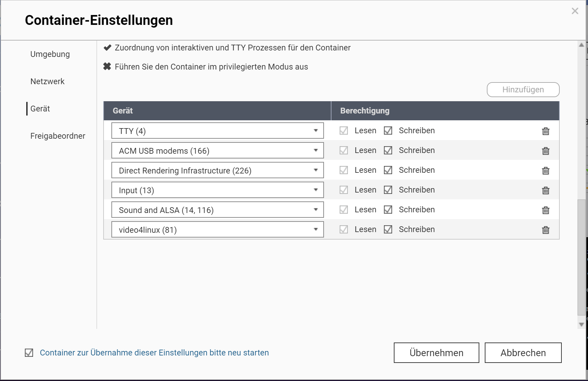Toggle the privileged mode X icon

click(x=107, y=66)
